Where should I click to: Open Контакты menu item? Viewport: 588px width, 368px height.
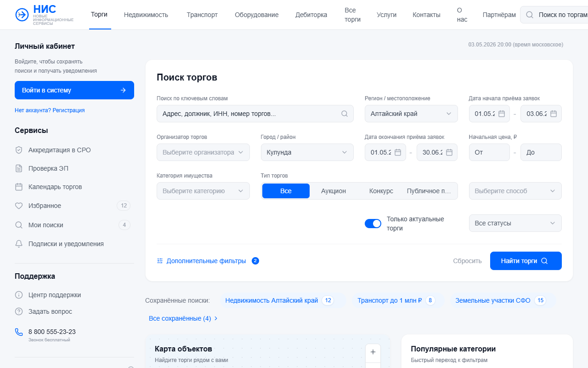click(426, 15)
